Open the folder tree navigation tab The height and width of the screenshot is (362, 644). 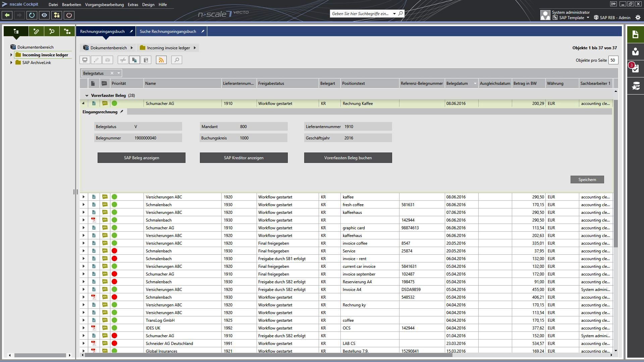click(x=16, y=31)
